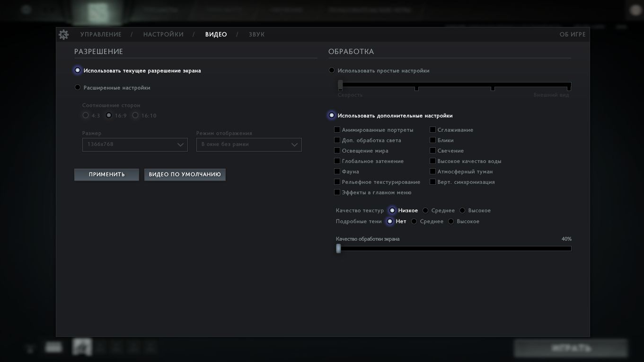Screen dimensions: 644x362
Task: Click the 'Скорость' slider label
Action: point(350,95)
